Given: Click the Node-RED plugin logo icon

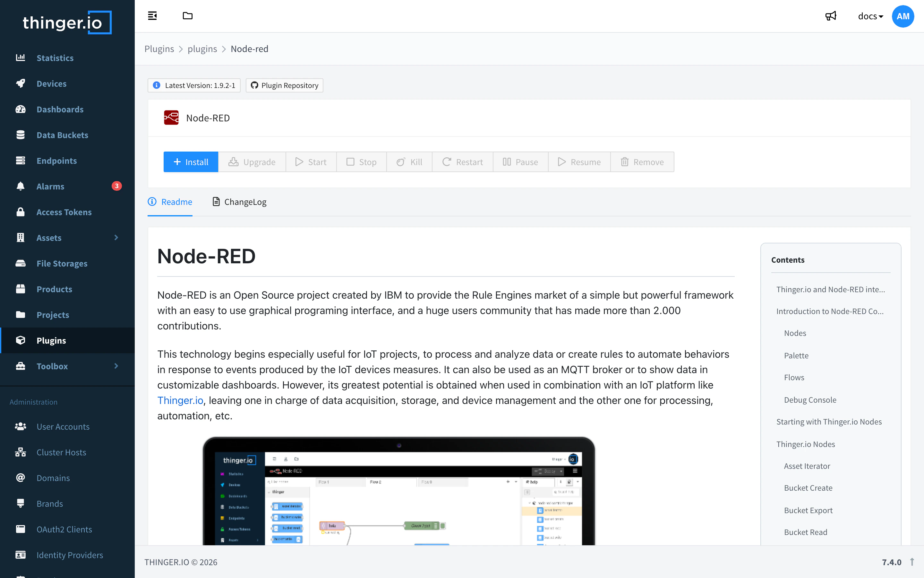Looking at the screenshot, I should [x=171, y=118].
